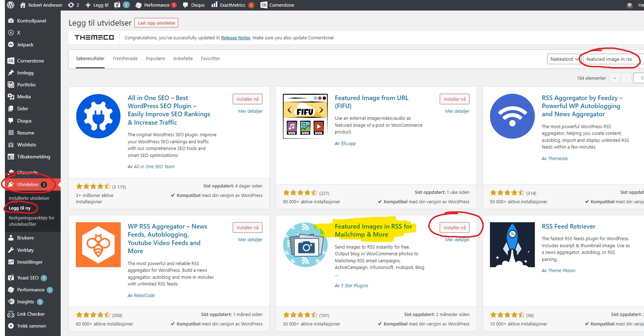Open the Release Notes link
The image size is (644, 336).
coord(236,38)
